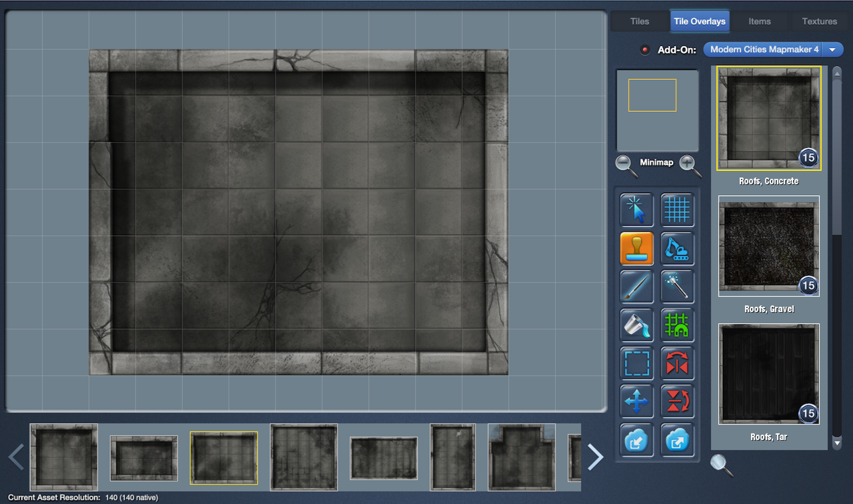Flip horizontally using red mirror icon

[x=677, y=364]
